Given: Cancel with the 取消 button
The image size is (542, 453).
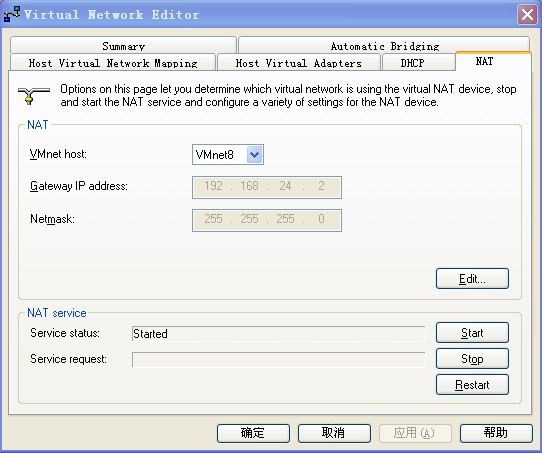Looking at the screenshot, I should click(334, 433).
